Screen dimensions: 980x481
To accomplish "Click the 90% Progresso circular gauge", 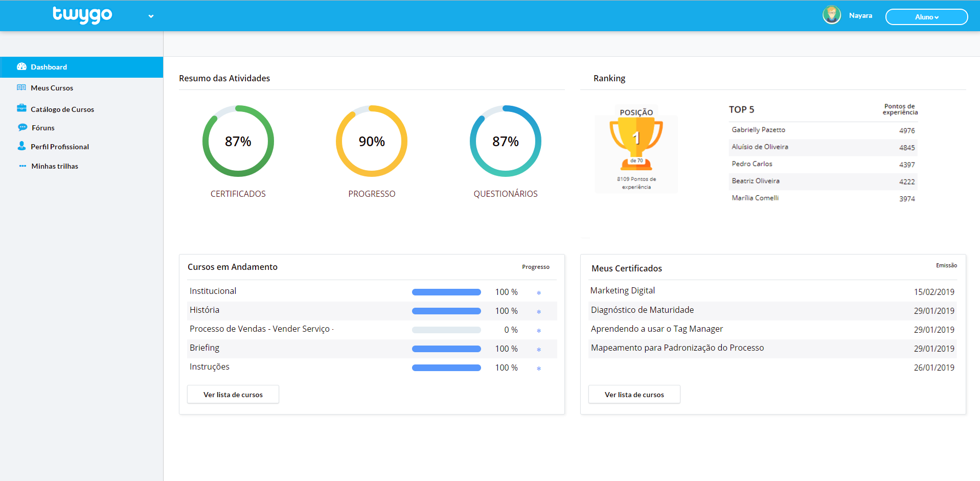I will pos(372,141).
